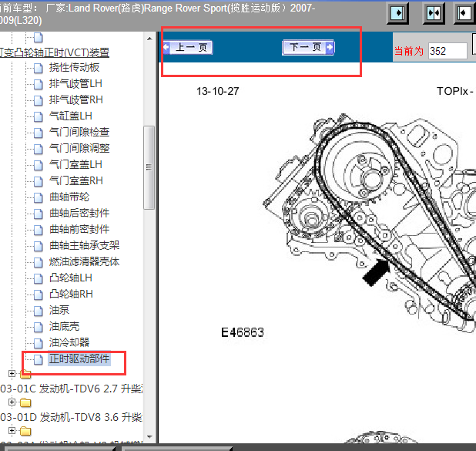This screenshot has width=476, height=451.
Task: Open 气门间隙调整 in the tree
Action: pos(79,148)
